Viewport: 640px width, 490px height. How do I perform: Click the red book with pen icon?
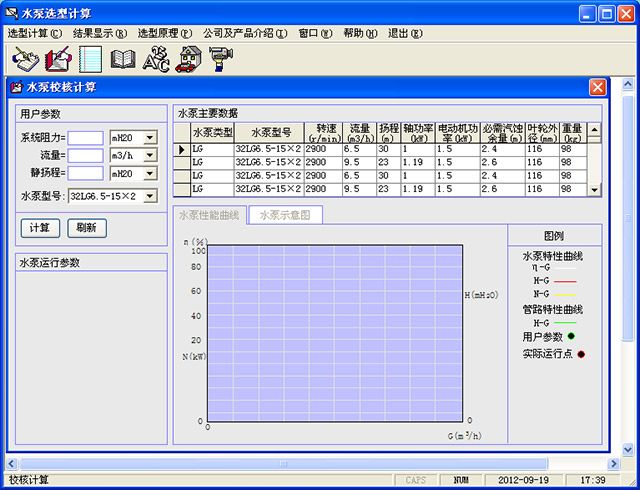click(x=57, y=59)
